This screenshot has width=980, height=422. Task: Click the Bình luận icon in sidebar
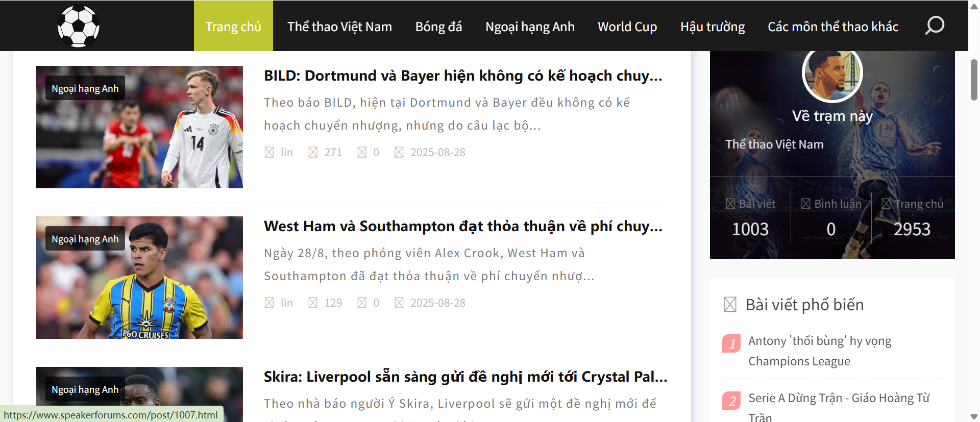tap(805, 204)
